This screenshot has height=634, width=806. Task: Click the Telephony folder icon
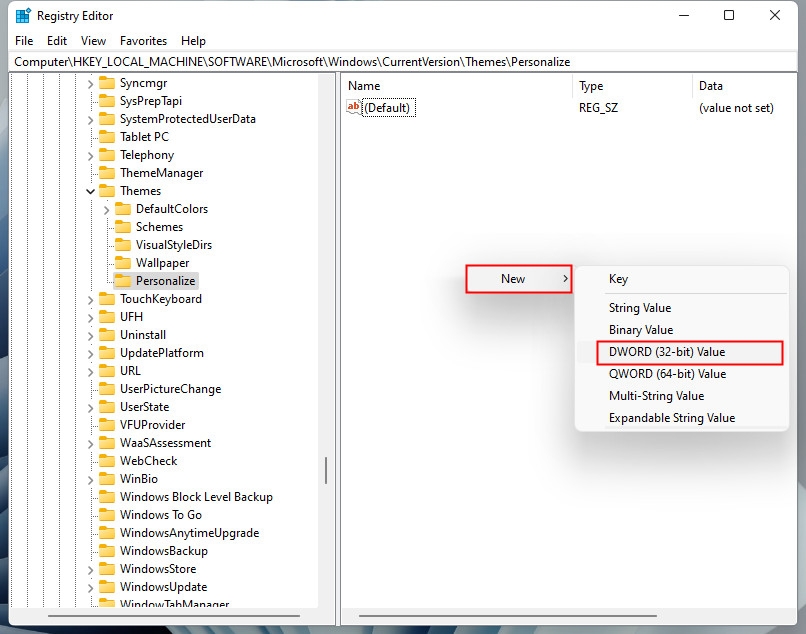(107, 155)
